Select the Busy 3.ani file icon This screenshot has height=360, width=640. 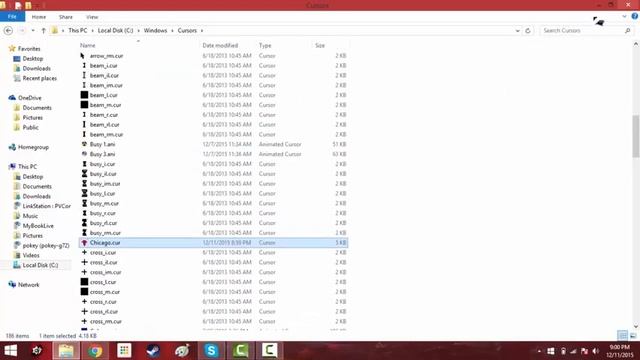point(84,154)
